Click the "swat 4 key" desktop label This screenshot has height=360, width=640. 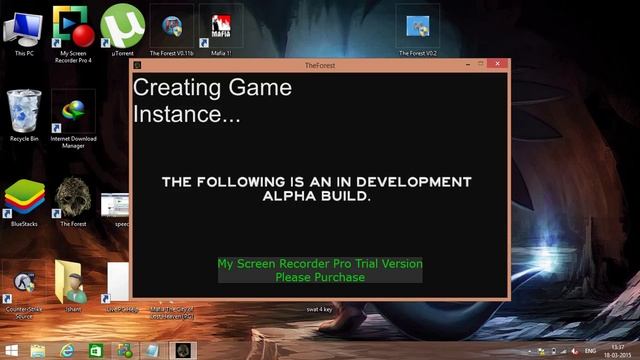pyautogui.click(x=319, y=309)
